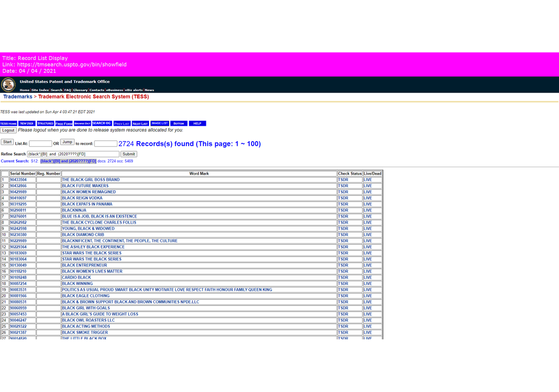
Task: Check TSDR for BLACK OWL ROASTERS LLC
Action: (x=343, y=320)
